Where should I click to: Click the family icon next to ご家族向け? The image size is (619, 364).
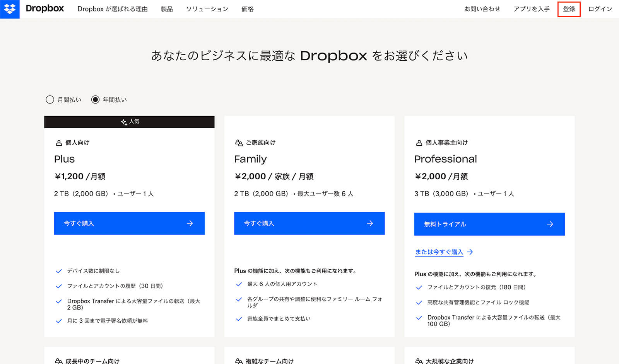(x=239, y=143)
